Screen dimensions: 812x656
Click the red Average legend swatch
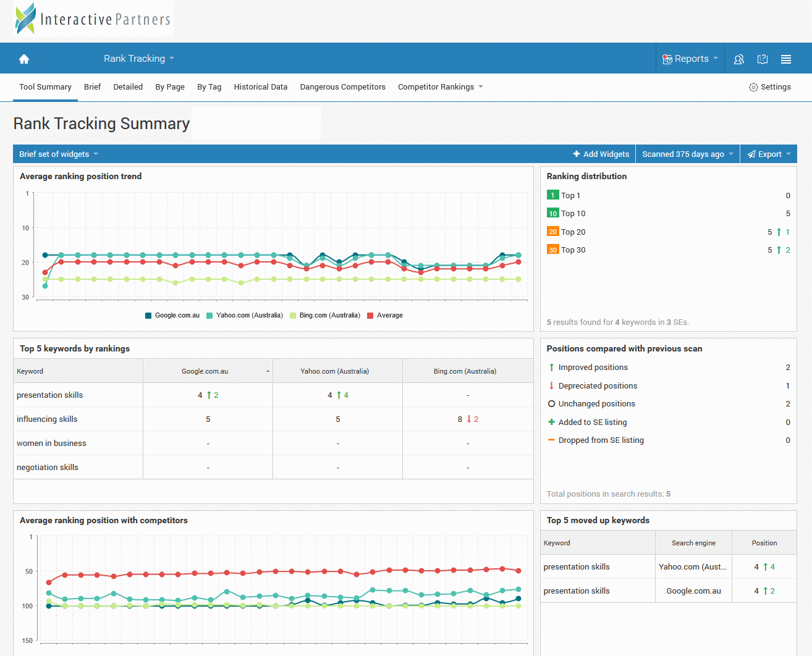pyautogui.click(x=370, y=316)
